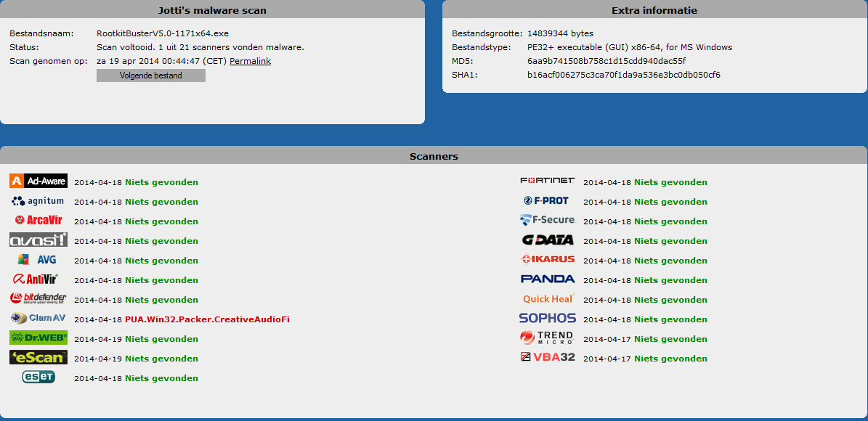Click the SOPHOS scanner logo

[548, 318]
